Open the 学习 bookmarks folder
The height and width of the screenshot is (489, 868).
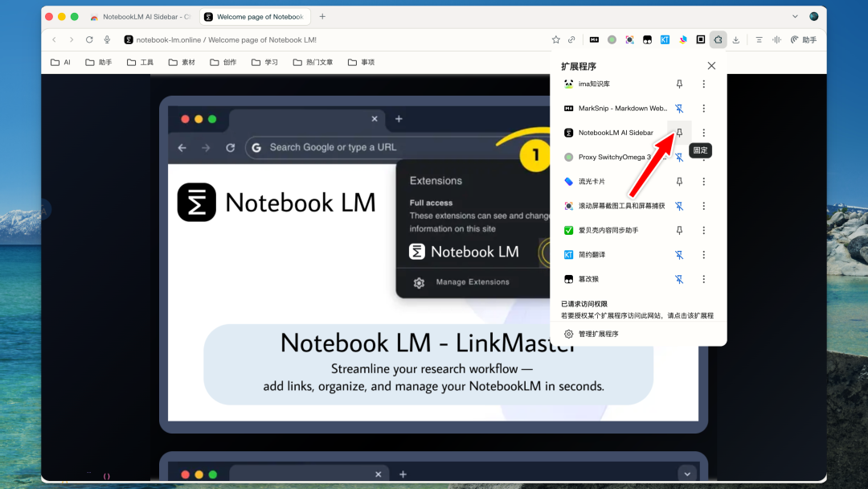(x=264, y=62)
